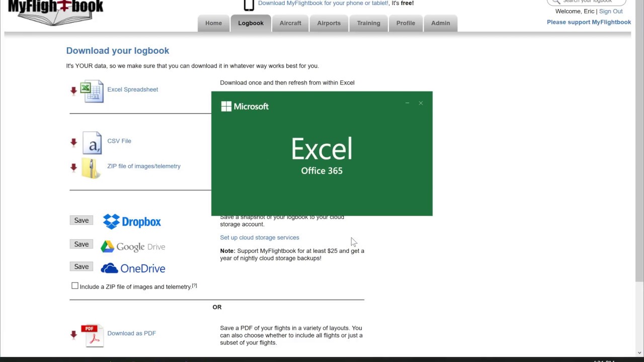Open the Profile tab
Viewport: 644px width, 362px height.
[x=406, y=23]
